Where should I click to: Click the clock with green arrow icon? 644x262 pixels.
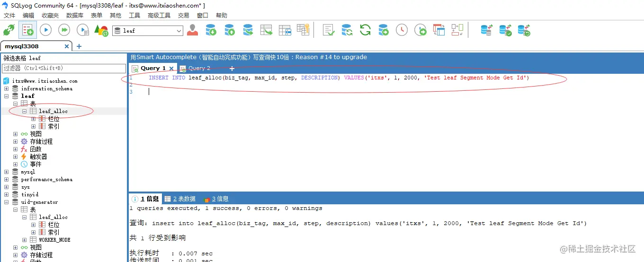(420, 30)
